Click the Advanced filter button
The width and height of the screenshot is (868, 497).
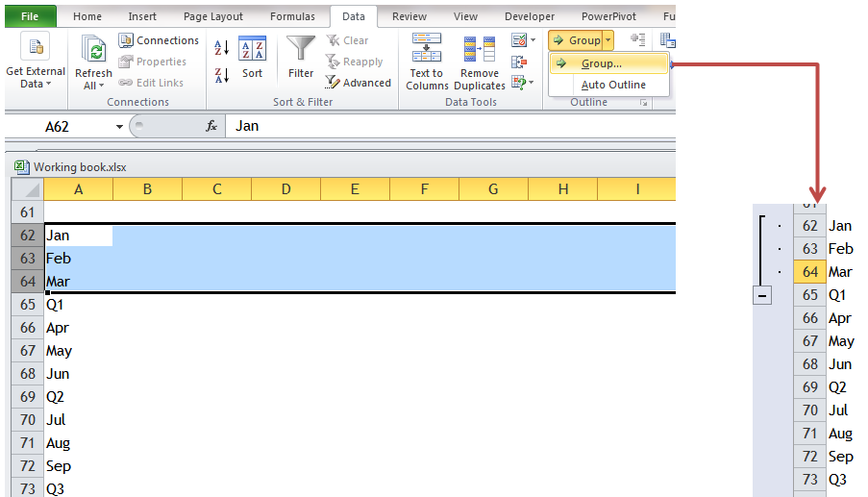(359, 83)
